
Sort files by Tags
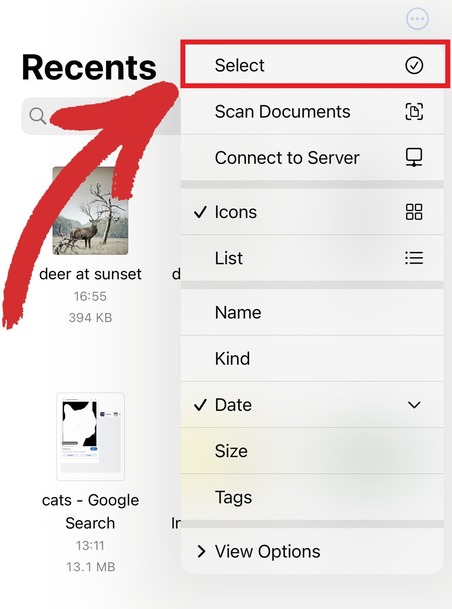click(x=312, y=497)
